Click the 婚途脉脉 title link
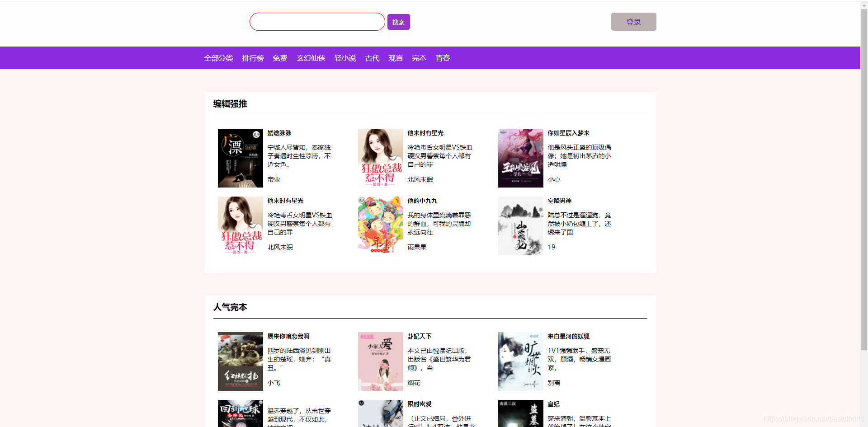The image size is (868, 427). pos(279,133)
